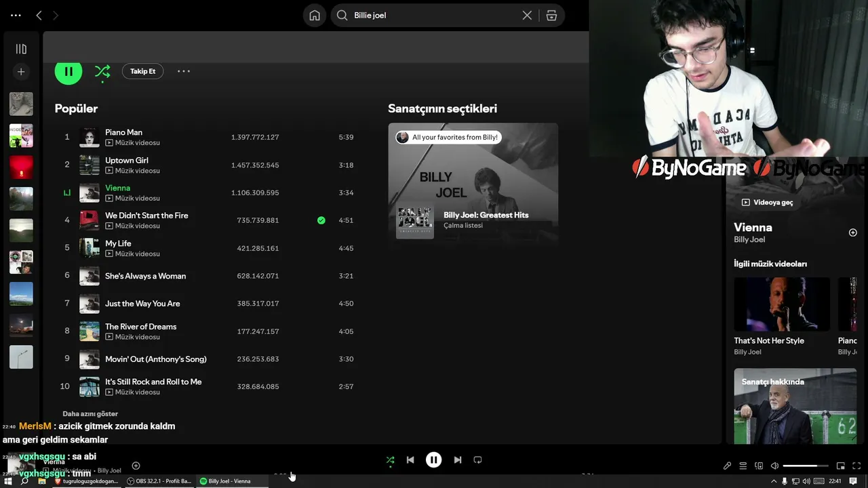Open the Browse icon beside search
Image resolution: width=868 pixels, height=488 pixels.
(551, 15)
